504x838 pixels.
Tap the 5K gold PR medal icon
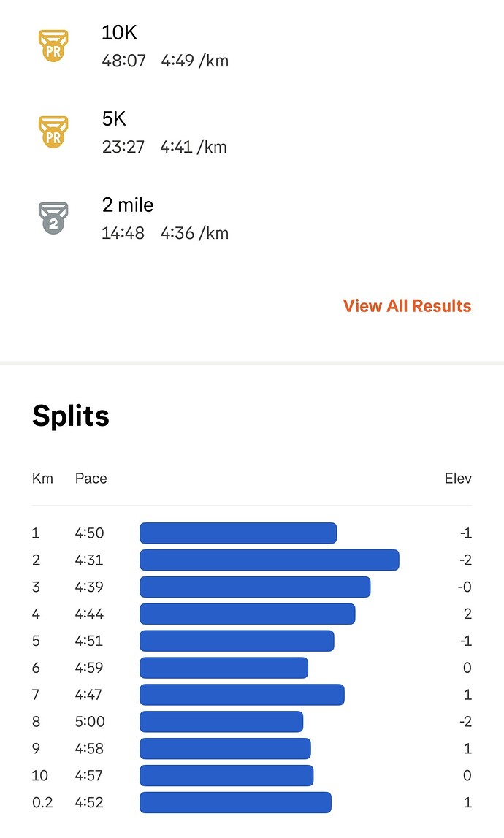click(x=53, y=132)
